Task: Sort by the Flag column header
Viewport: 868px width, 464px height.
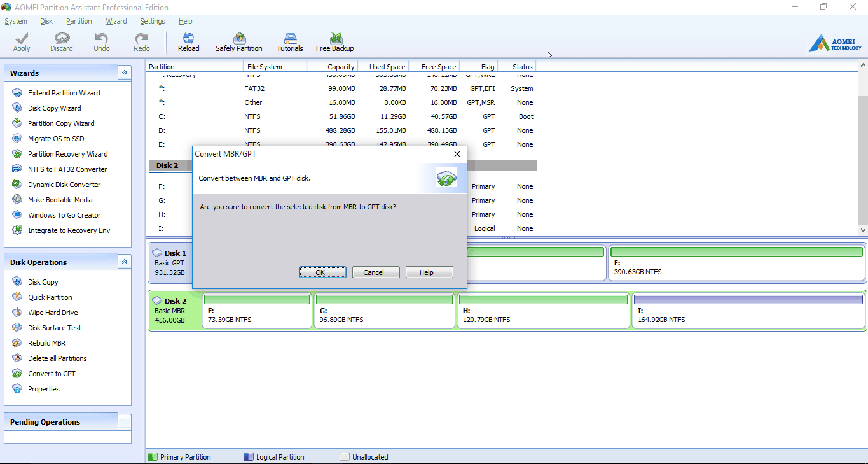Action: click(478, 67)
